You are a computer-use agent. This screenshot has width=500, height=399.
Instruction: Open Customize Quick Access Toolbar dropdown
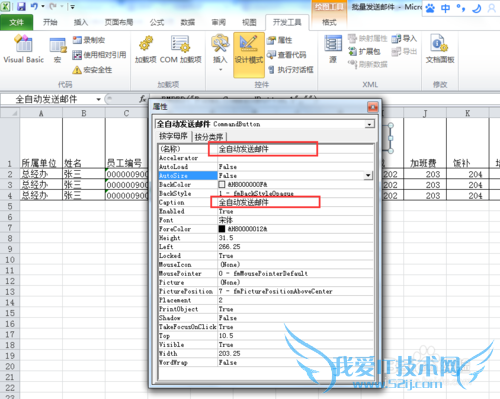[x=72, y=6]
